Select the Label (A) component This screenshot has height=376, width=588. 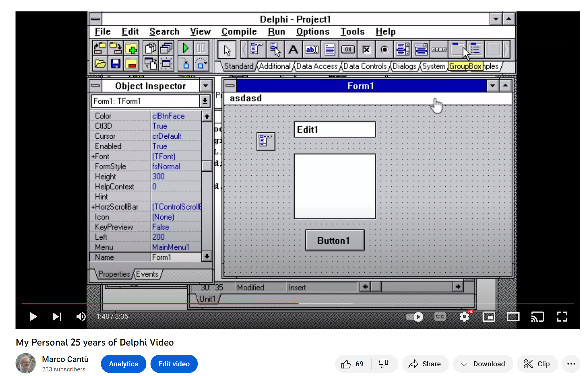point(293,49)
